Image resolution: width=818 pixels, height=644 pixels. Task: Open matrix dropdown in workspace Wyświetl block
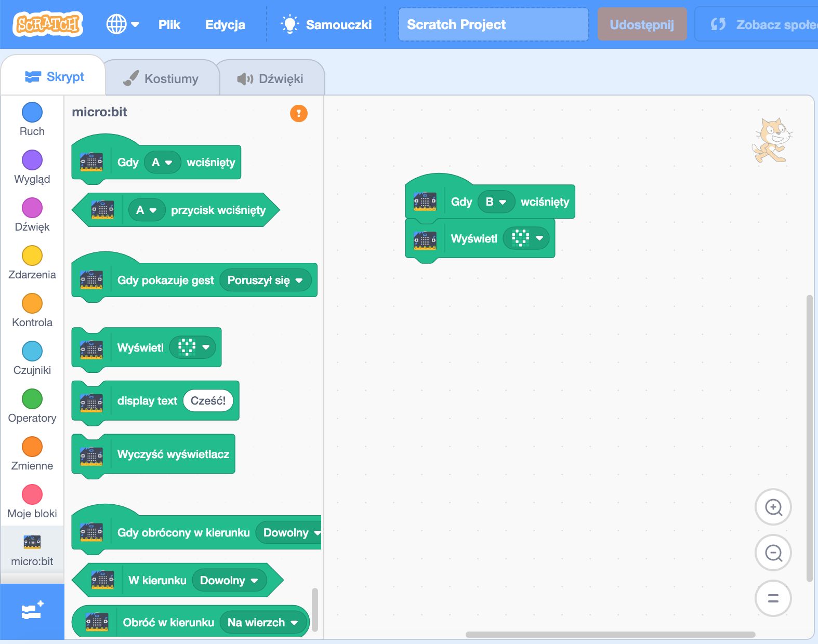click(526, 238)
